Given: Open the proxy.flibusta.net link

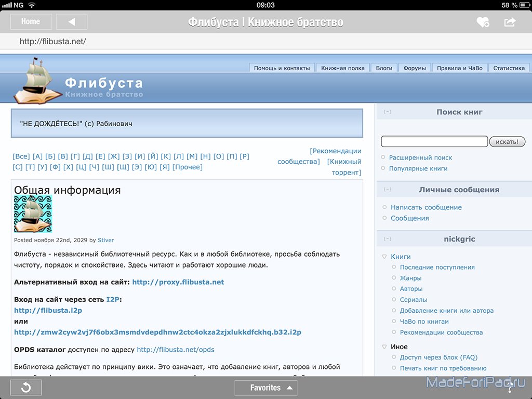Looking at the screenshot, I should 178,282.
